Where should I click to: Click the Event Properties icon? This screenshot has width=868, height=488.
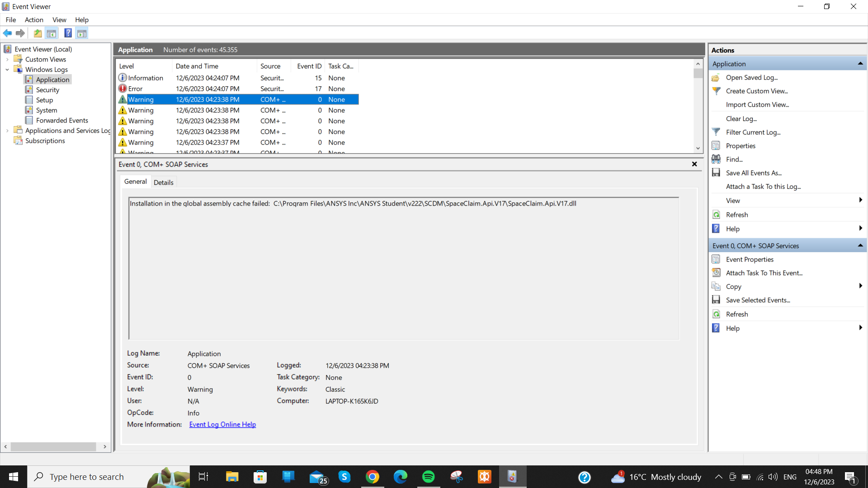coord(716,259)
